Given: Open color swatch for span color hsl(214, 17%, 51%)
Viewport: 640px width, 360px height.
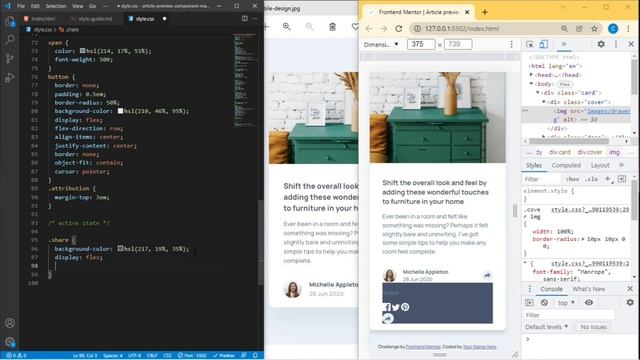Looking at the screenshot, I should 82,51.
